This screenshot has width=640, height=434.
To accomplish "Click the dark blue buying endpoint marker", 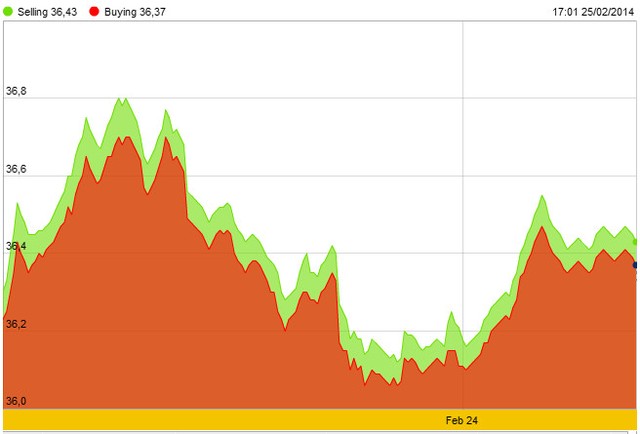I will (x=636, y=265).
